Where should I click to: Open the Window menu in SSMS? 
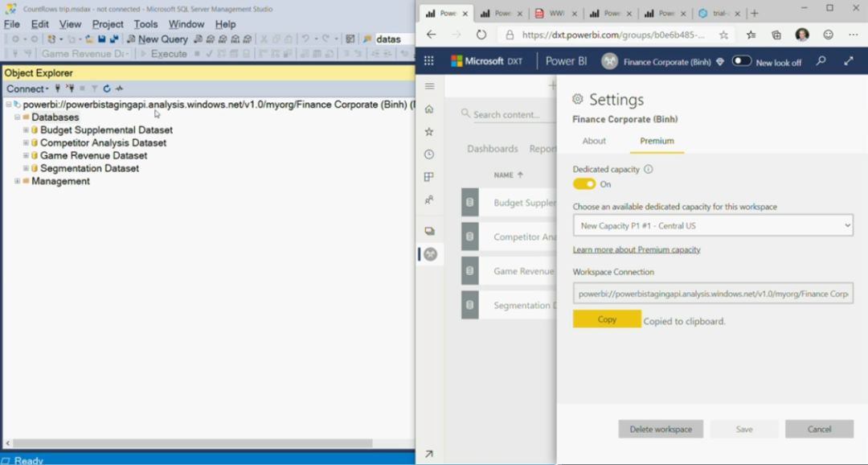(186, 24)
